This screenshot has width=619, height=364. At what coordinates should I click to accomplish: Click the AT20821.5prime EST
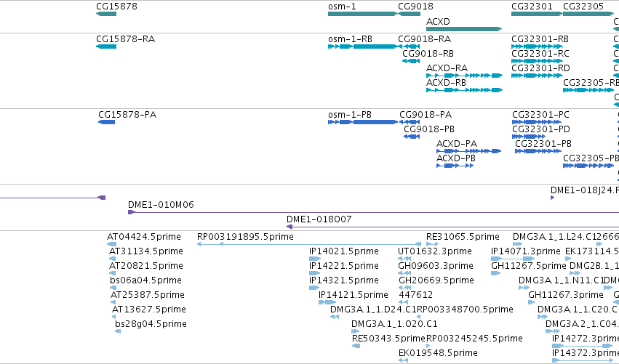(113, 273)
